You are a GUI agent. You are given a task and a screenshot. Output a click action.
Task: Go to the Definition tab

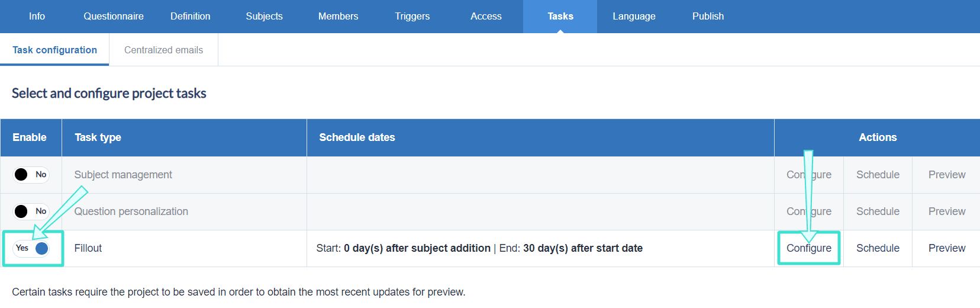coord(190,17)
